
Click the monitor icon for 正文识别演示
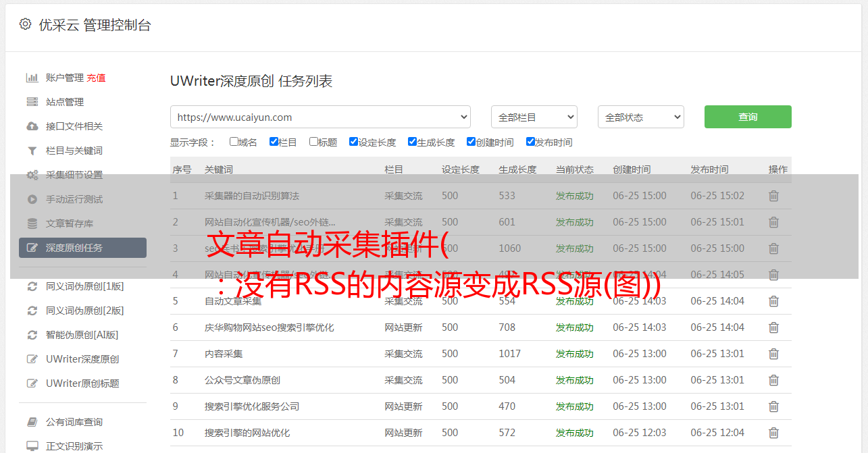pyautogui.click(x=32, y=446)
